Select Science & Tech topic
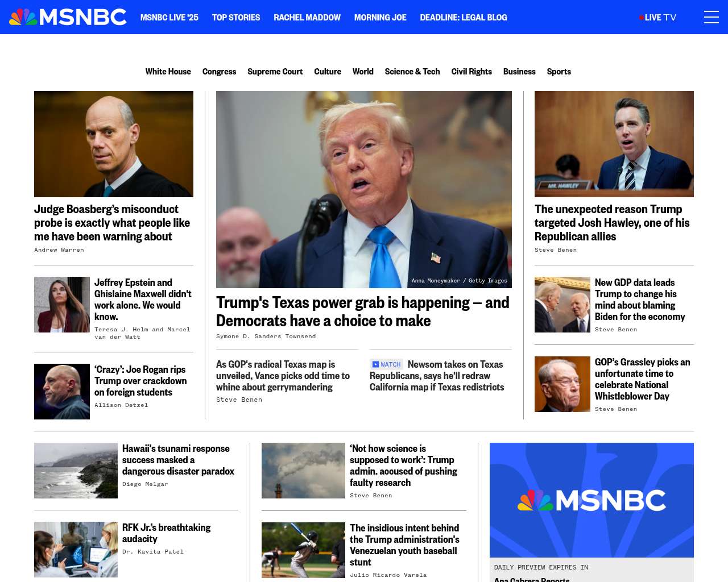This screenshot has width=728, height=582. pos(412,72)
